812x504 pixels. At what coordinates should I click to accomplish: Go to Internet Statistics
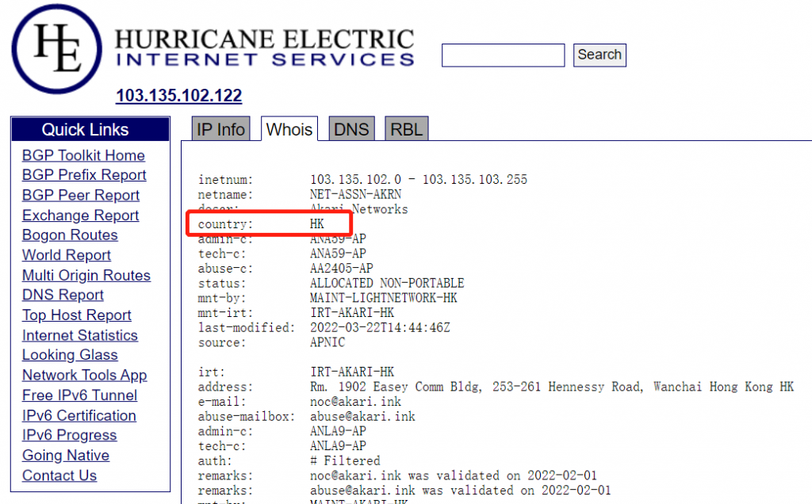coord(80,335)
